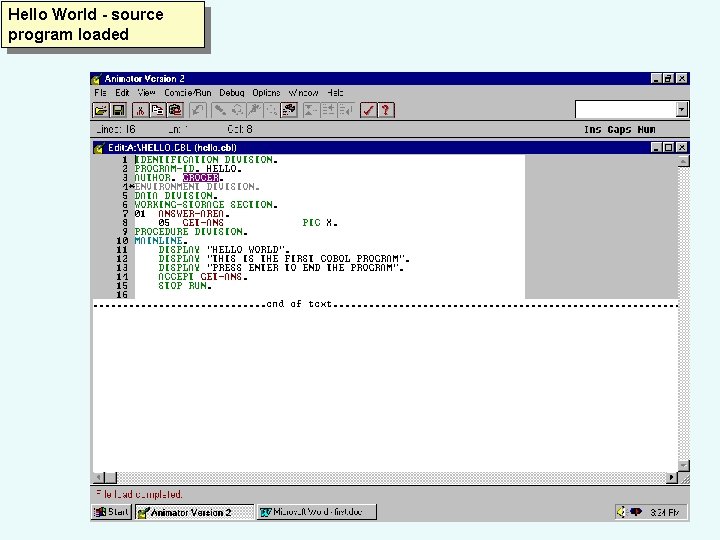
Task: Click the open file folder icon
Action: pyautogui.click(x=101, y=110)
